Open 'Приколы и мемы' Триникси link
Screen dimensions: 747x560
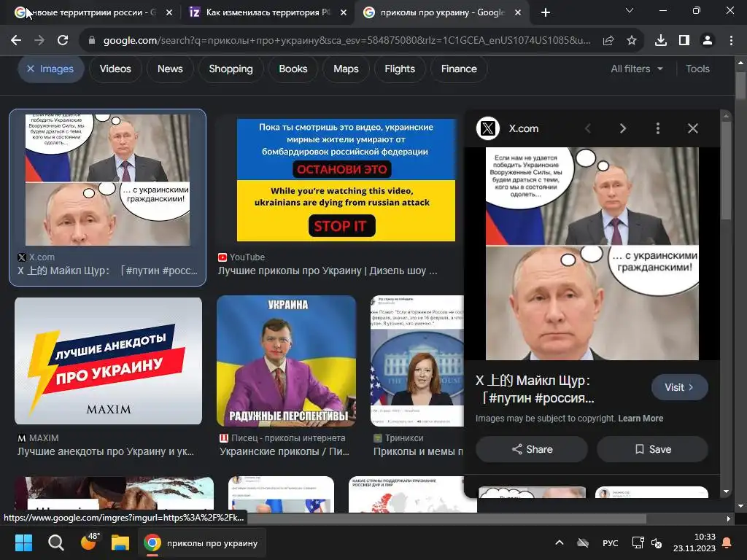tap(418, 451)
